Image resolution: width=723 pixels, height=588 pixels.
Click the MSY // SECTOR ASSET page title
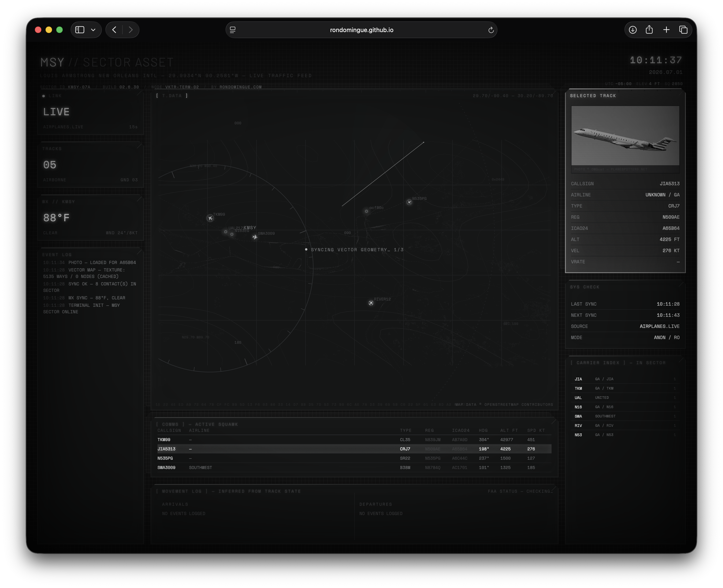pos(107,62)
